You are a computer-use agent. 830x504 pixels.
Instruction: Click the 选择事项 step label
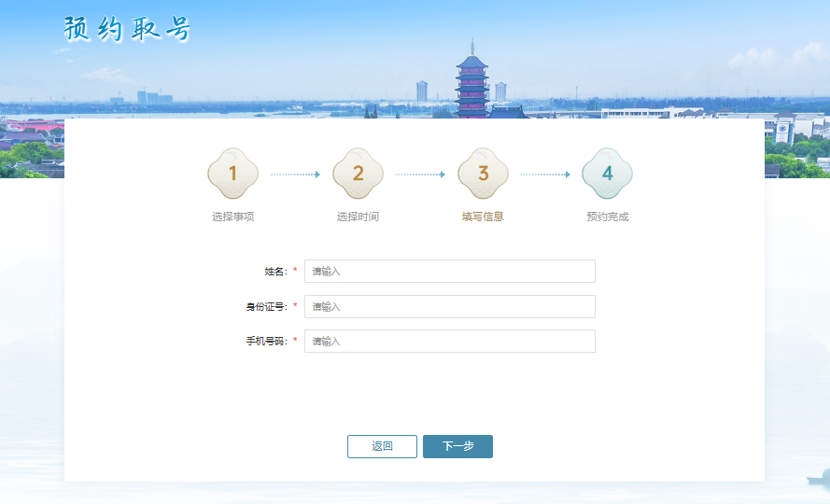232,217
